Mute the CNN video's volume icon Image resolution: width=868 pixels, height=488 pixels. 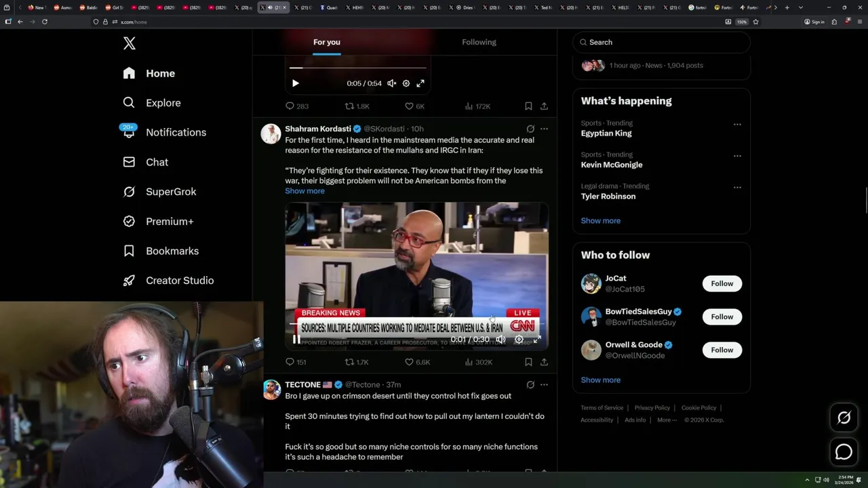pos(500,340)
